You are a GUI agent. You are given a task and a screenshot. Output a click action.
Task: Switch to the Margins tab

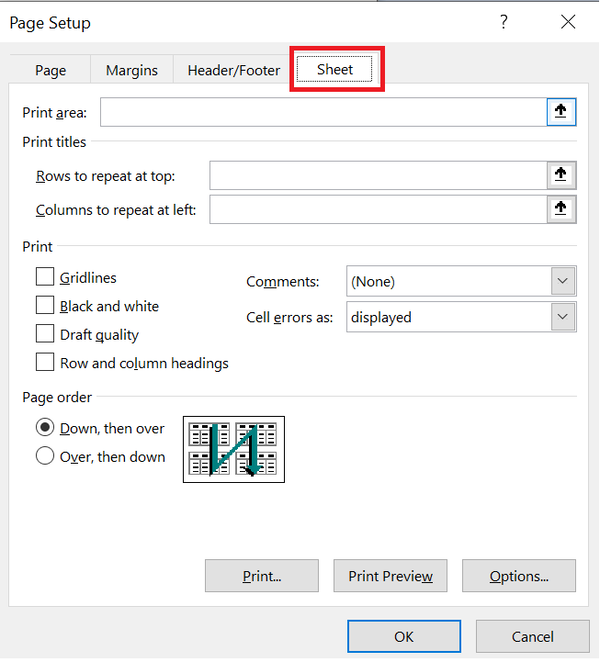click(x=132, y=70)
